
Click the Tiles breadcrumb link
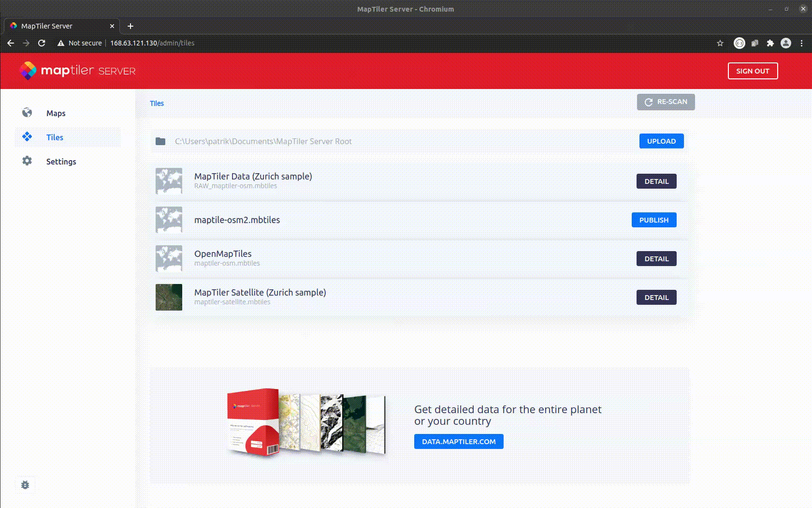point(157,104)
